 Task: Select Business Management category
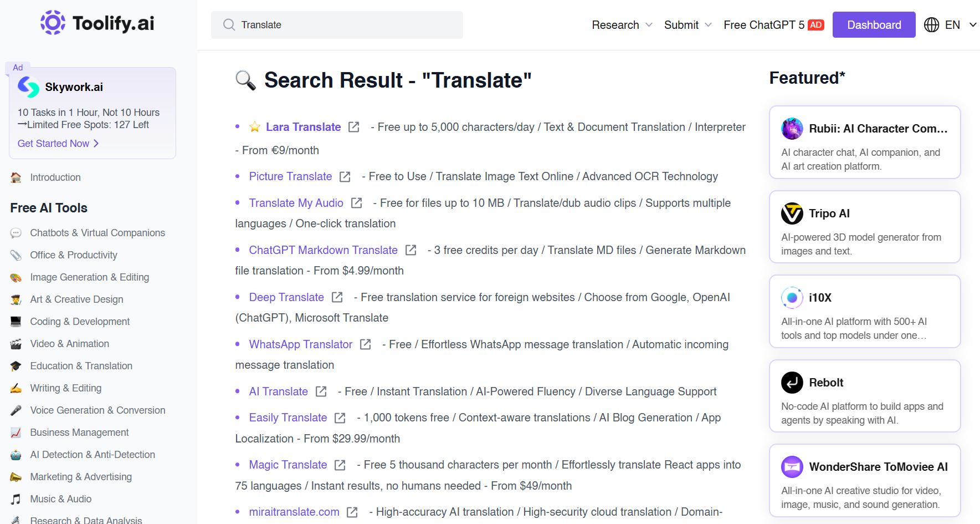(x=79, y=433)
